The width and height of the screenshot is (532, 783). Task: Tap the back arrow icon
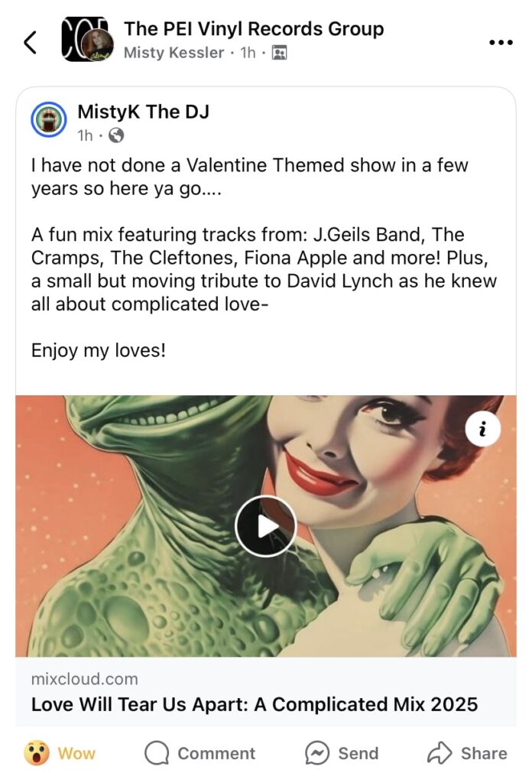click(31, 42)
